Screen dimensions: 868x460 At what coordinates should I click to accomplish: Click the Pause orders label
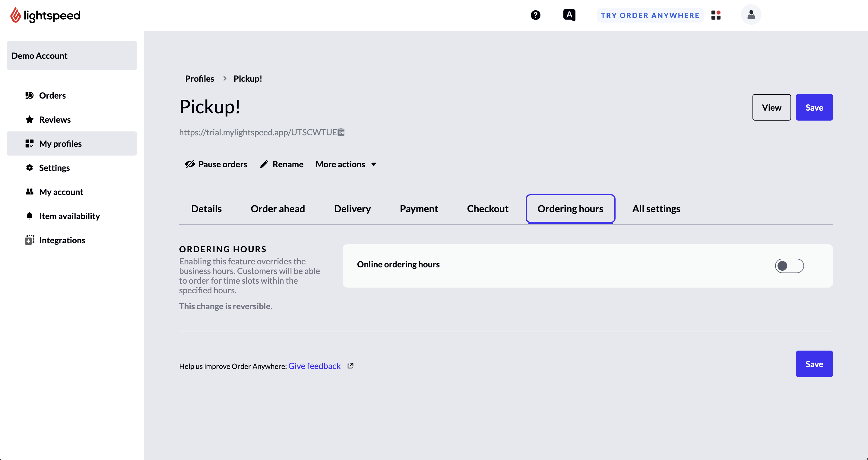(222, 164)
